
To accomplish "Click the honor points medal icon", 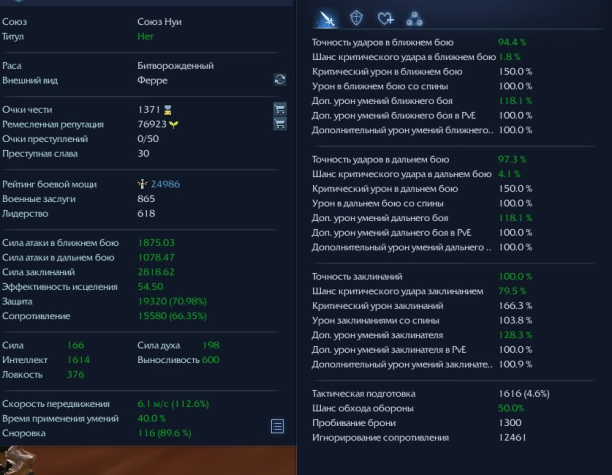I will pyautogui.click(x=167, y=110).
